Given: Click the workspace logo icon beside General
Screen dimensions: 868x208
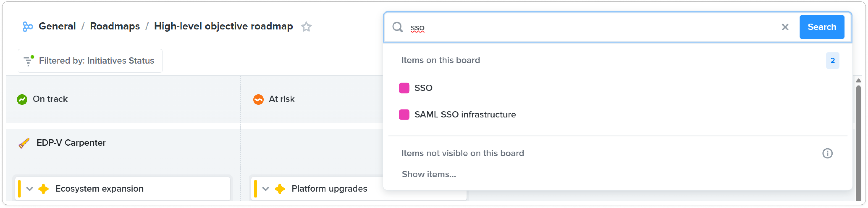Looking at the screenshot, I should pyautogui.click(x=28, y=27).
